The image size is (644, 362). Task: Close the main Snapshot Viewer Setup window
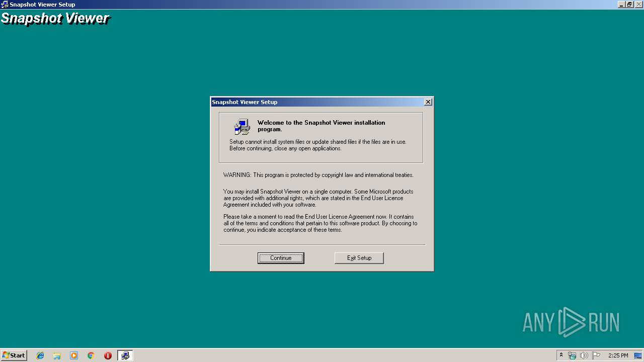[x=638, y=4]
